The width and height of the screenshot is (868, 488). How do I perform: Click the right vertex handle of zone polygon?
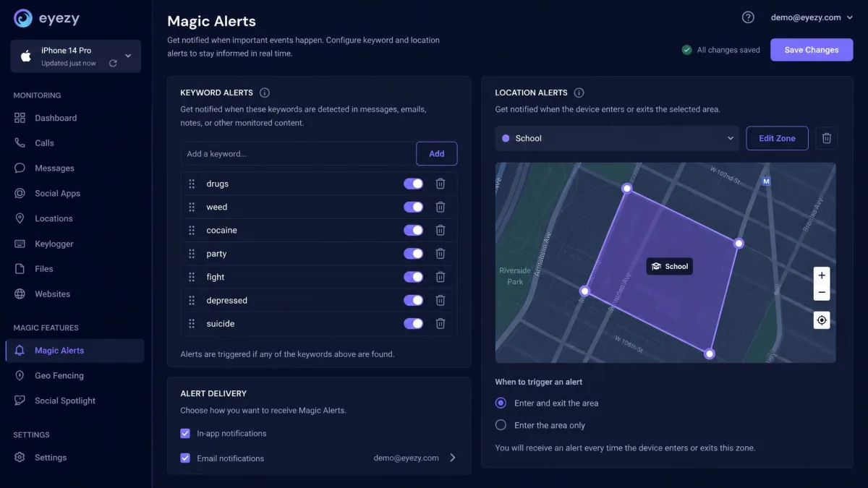(739, 244)
